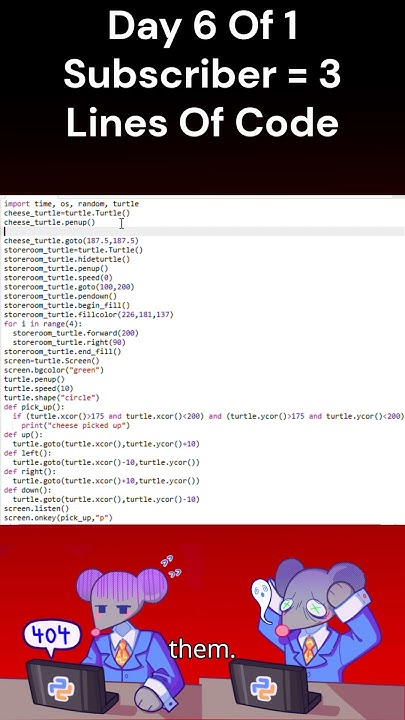Click the goto line containing 'xcor()+10'

tap(106, 481)
